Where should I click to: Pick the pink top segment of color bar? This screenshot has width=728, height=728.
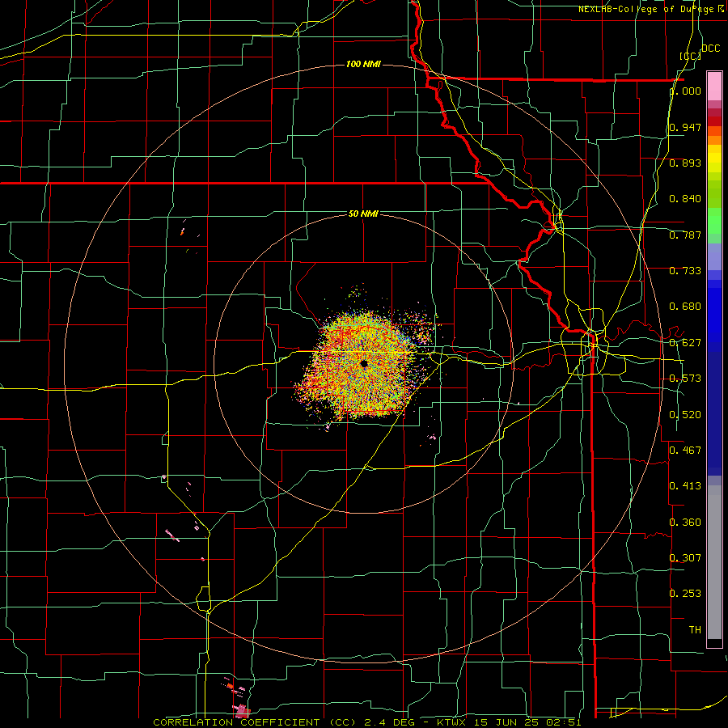[714, 86]
